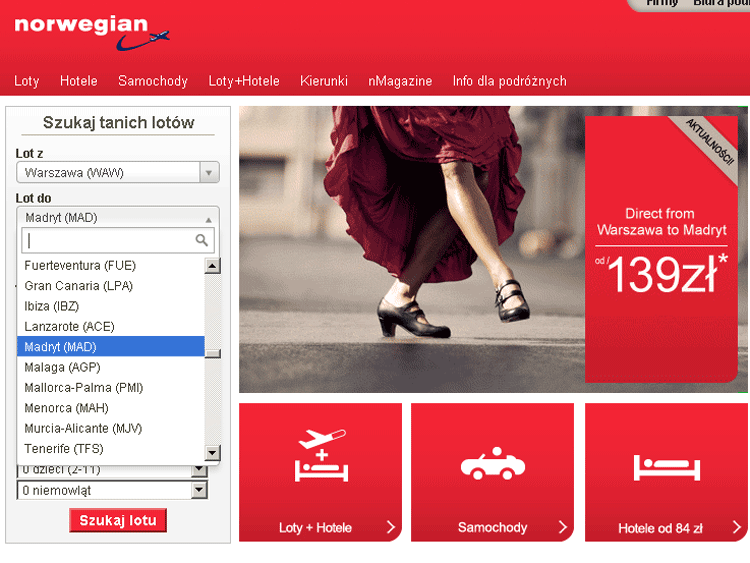Open the Kierunki menu
The image size is (750, 563).
tap(324, 81)
